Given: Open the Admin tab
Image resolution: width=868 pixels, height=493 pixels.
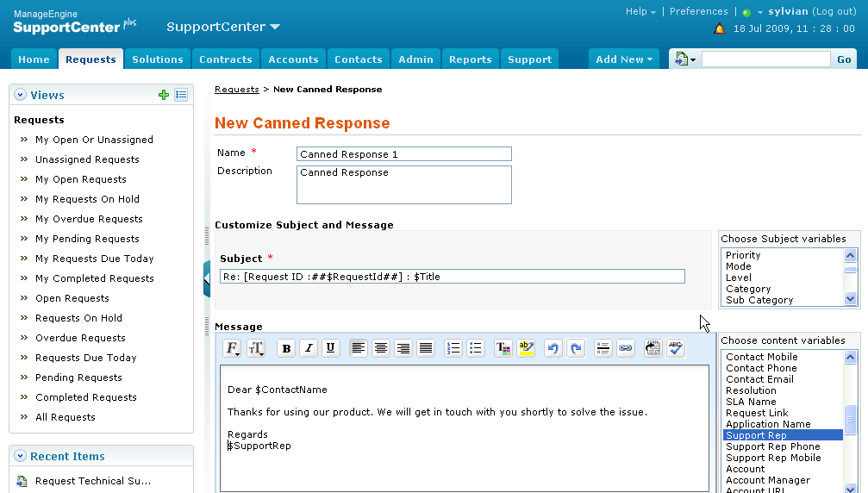Looking at the screenshot, I should tap(416, 59).
